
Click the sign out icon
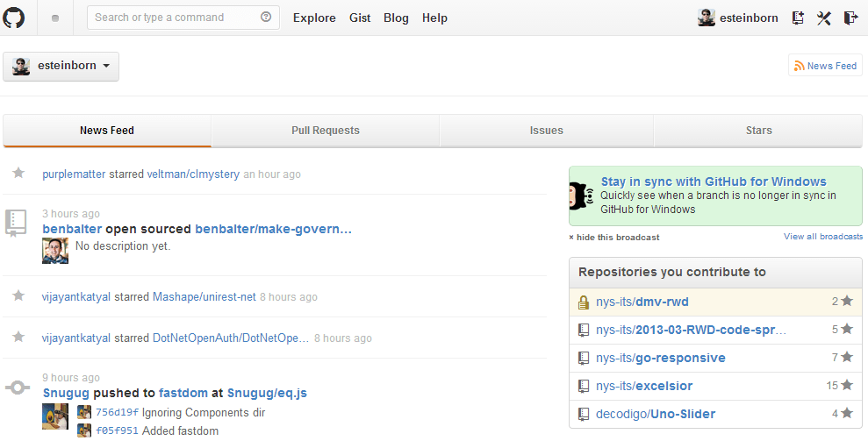(x=850, y=18)
